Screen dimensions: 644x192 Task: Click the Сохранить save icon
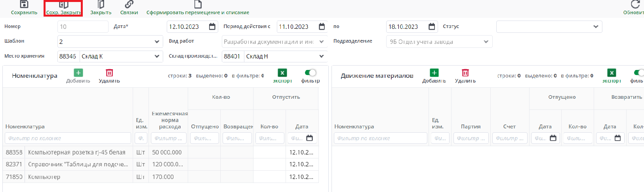pos(24,4)
